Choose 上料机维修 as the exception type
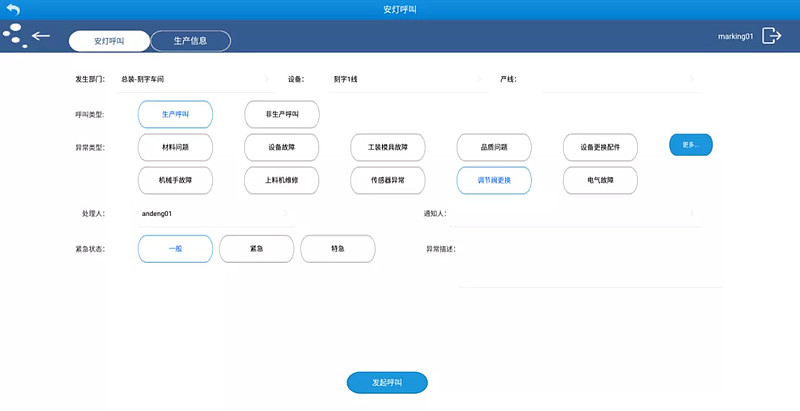Screen dimensions: 800x411 [282, 181]
